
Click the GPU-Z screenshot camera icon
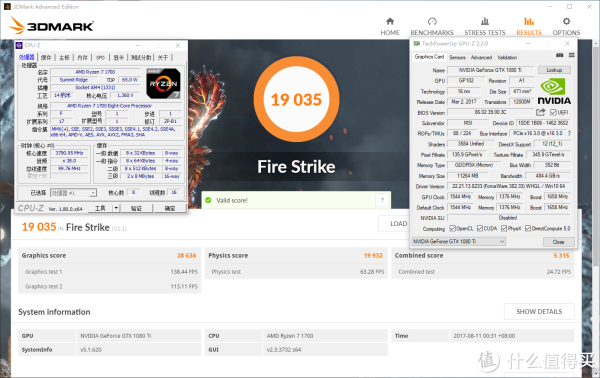pyautogui.click(x=559, y=55)
